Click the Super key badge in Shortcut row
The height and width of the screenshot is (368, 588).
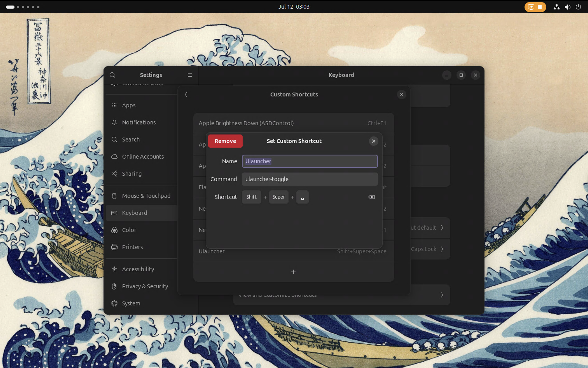click(278, 197)
